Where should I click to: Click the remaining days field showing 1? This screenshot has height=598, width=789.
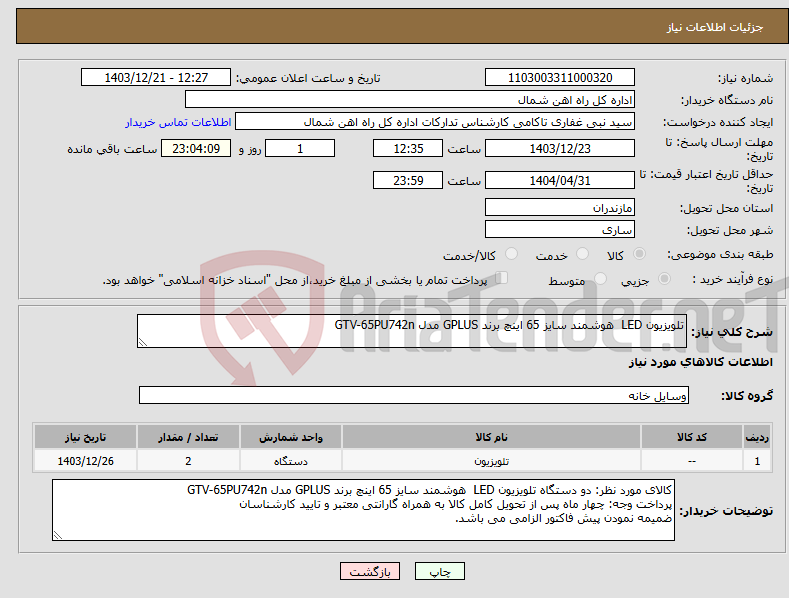coord(300,148)
